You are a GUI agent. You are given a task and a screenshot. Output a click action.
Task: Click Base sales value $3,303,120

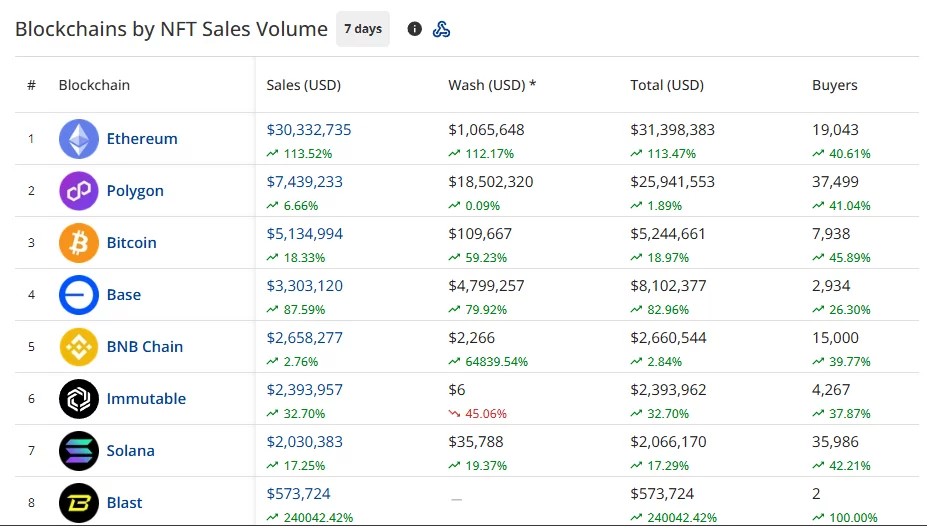304,286
